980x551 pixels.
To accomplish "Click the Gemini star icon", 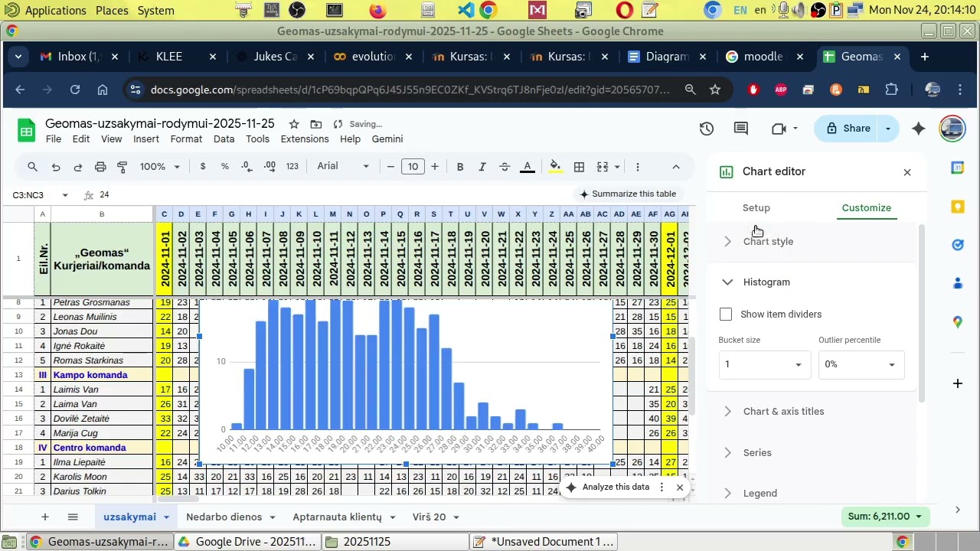I will click(x=920, y=129).
